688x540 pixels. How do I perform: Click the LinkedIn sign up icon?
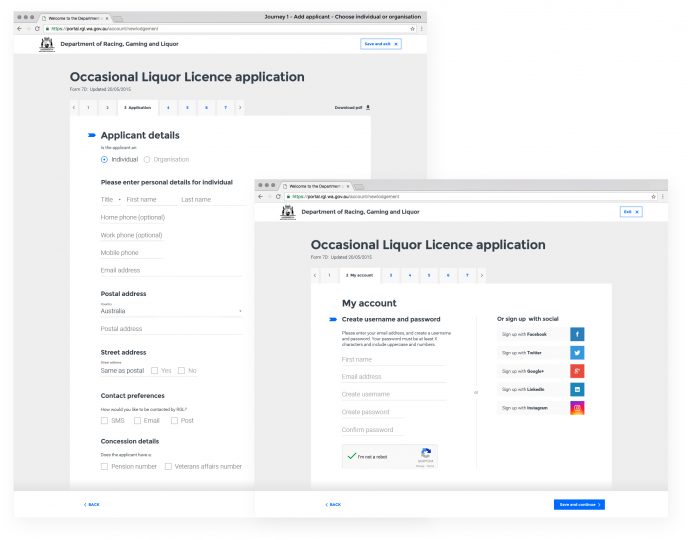(577, 389)
